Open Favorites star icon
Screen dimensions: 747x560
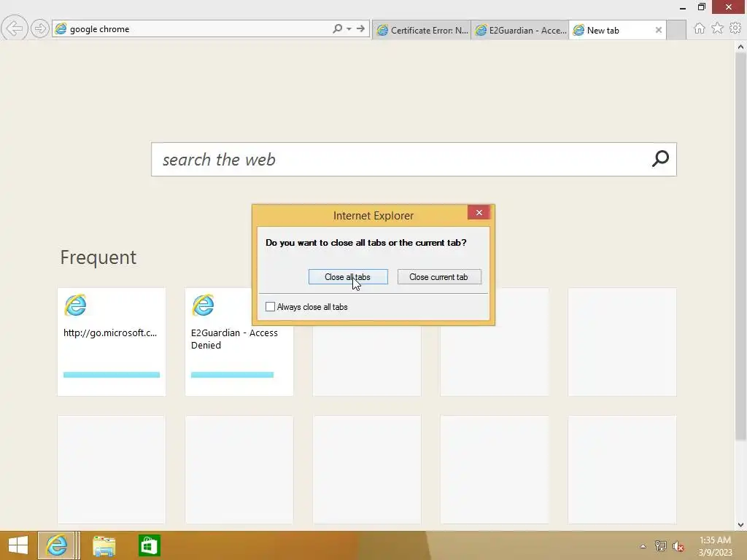717,28
